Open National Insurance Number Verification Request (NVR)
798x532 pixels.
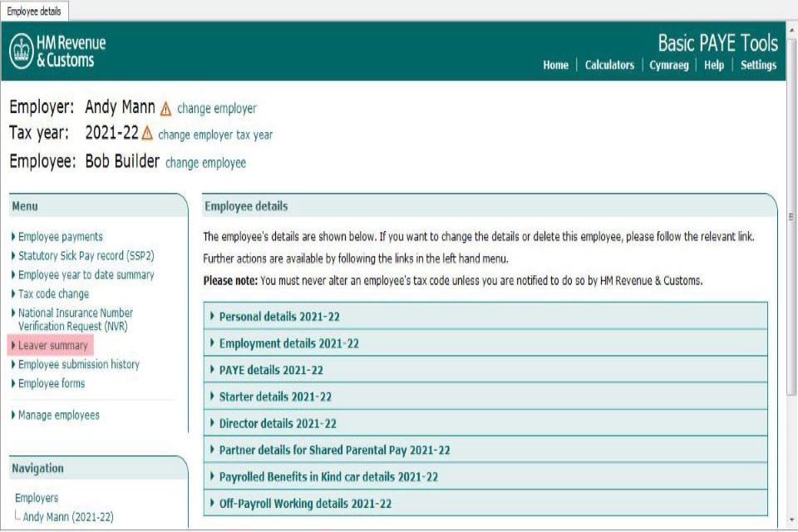[76, 319]
